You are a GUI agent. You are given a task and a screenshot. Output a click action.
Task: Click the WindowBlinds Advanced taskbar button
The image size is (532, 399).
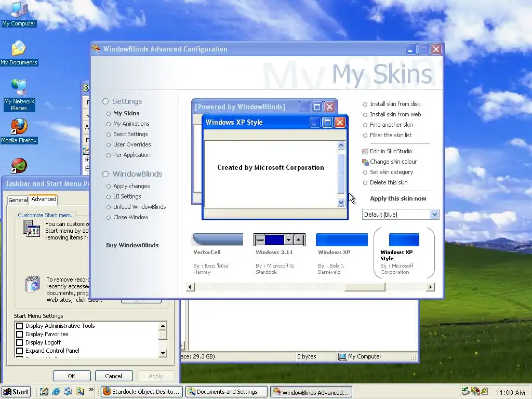[x=311, y=392]
